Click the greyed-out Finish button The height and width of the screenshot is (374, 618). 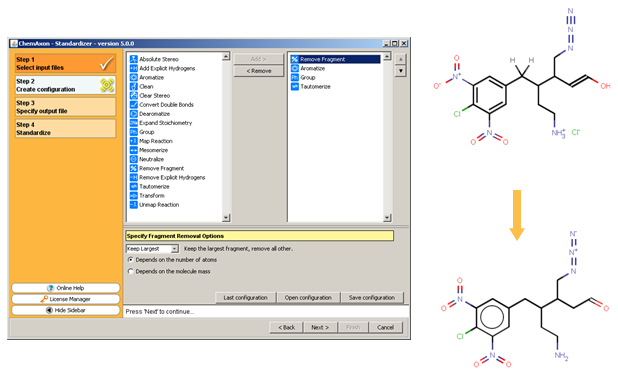(x=353, y=327)
